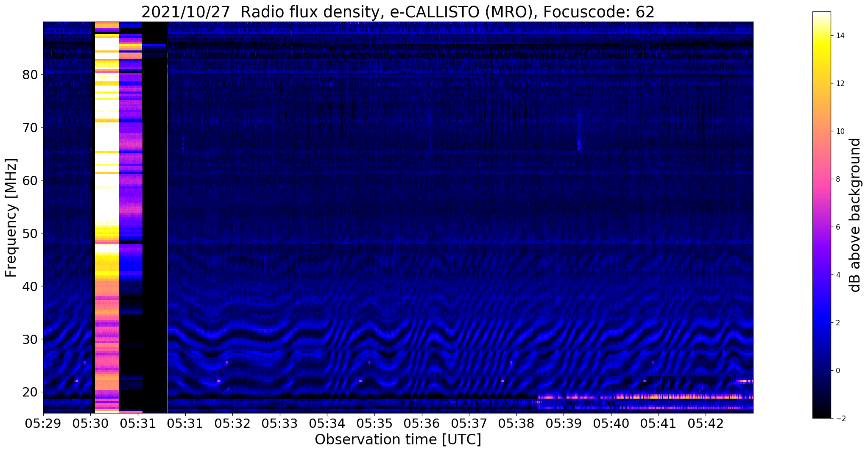Click the colorbar tick labeled 10
The height and width of the screenshot is (452, 868).
coord(840,132)
